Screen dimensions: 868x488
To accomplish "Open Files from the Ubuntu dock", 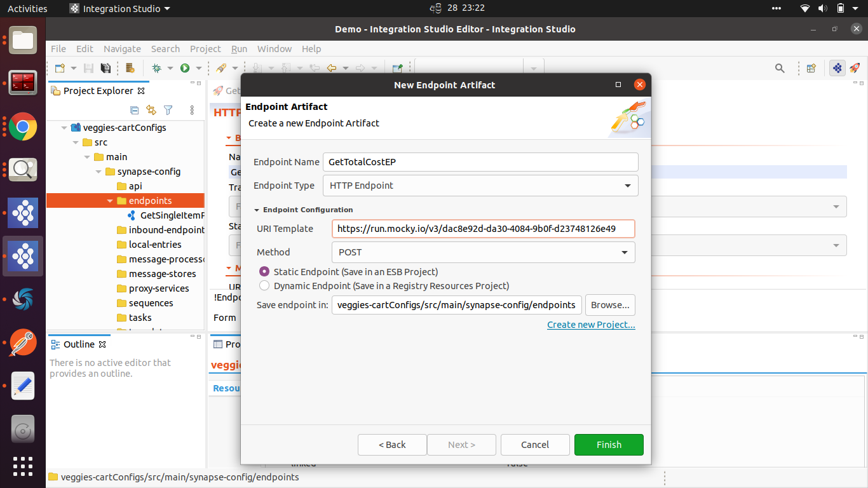I will [x=23, y=40].
